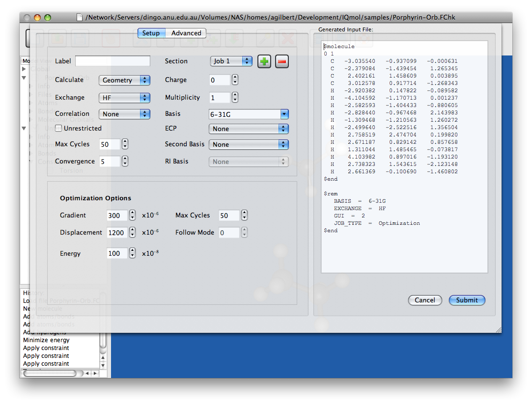Expand the Global tree item

(24, 69)
